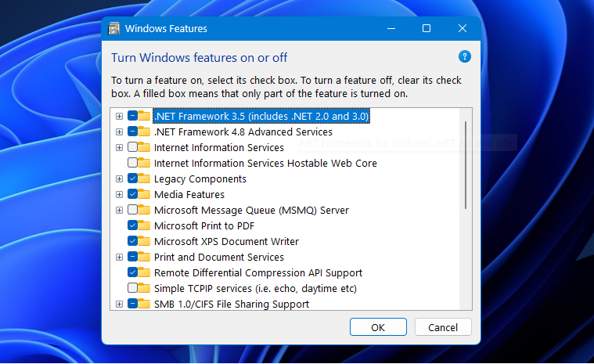The width and height of the screenshot is (594, 364).
Task: Expand the .NET Framework 4.8 Advanced Services node
Action: tap(119, 132)
